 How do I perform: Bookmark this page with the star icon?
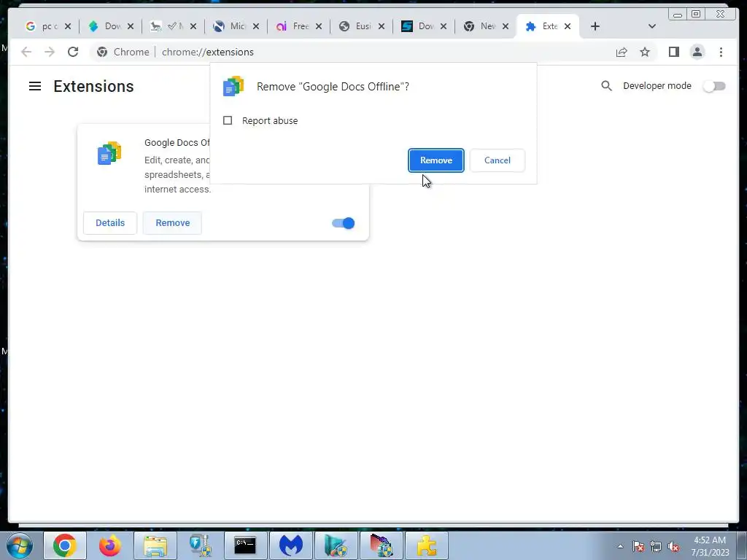[x=645, y=52]
